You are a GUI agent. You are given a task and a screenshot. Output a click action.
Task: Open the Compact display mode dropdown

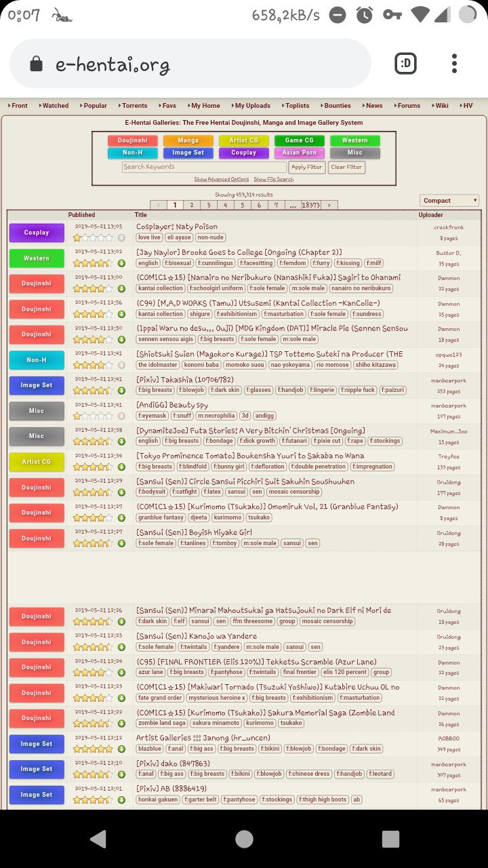tap(449, 201)
